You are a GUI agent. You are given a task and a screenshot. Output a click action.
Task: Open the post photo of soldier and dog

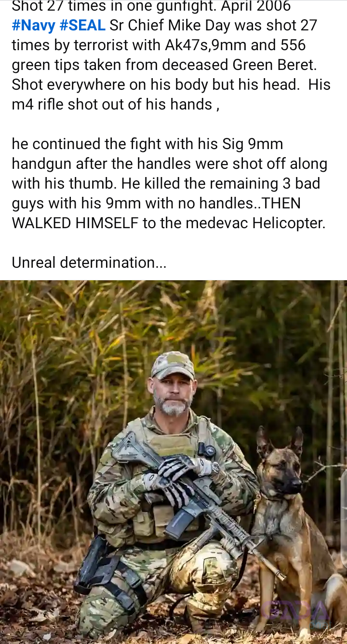[x=173, y=462]
